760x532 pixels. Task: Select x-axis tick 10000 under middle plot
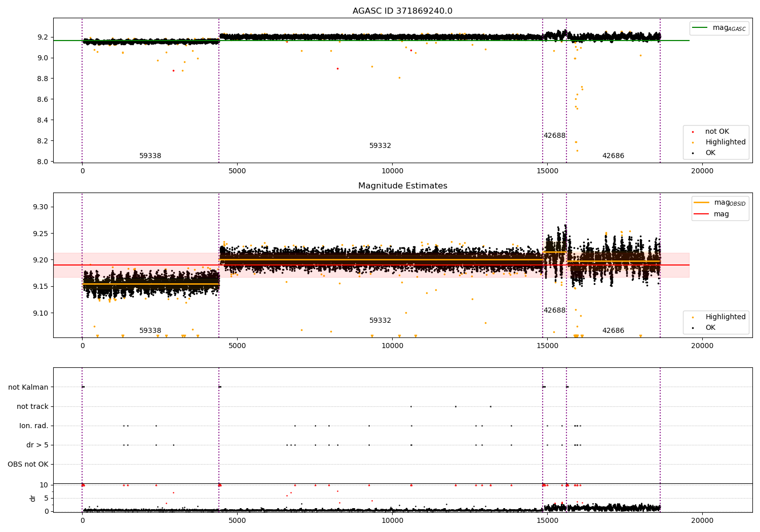pyautogui.click(x=392, y=346)
